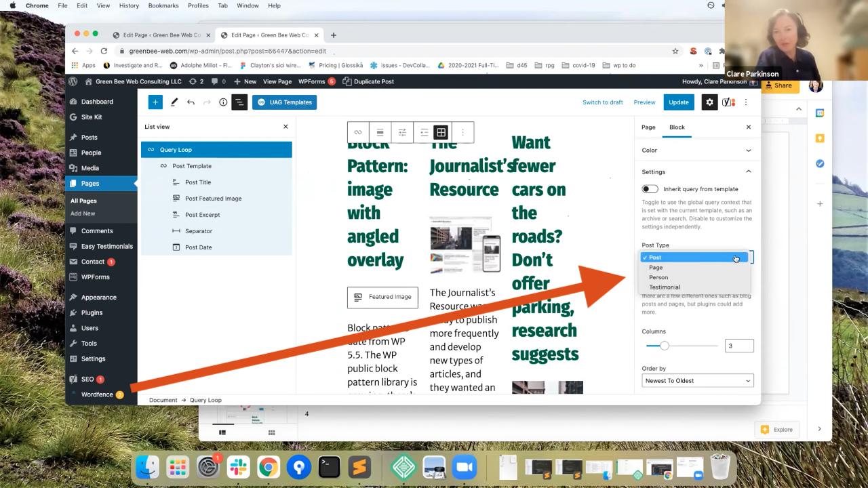Expand the Color panel
Screen dimensions: 868x488
click(x=697, y=150)
